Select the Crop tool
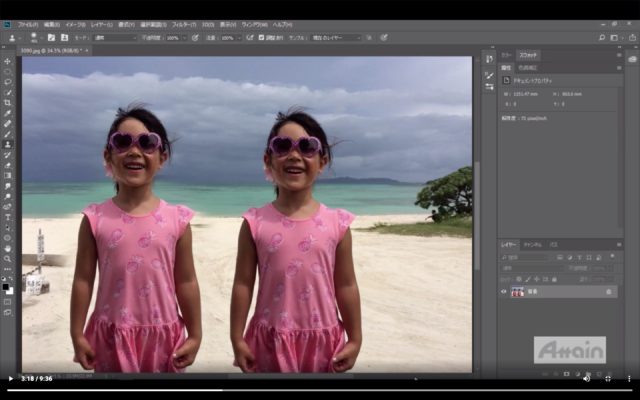Screen dimensions: 640x400 [7, 103]
